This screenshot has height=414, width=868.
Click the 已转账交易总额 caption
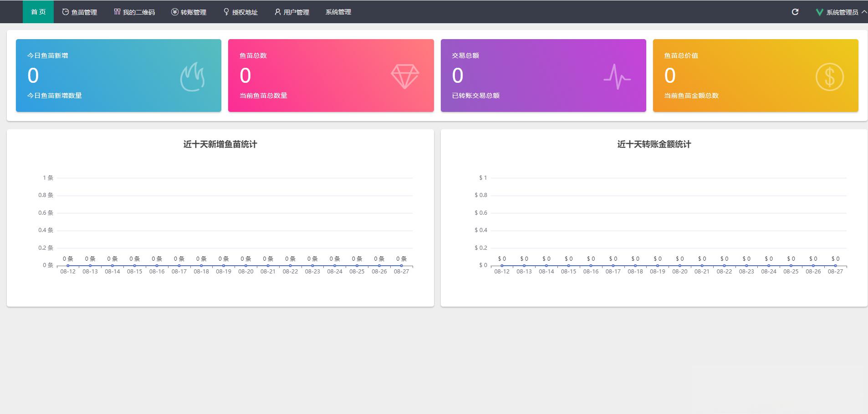coord(476,96)
